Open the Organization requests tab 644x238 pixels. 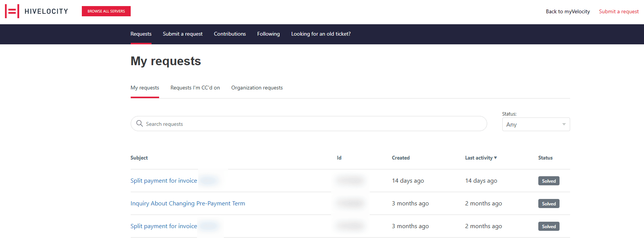click(x=257, y=88)
